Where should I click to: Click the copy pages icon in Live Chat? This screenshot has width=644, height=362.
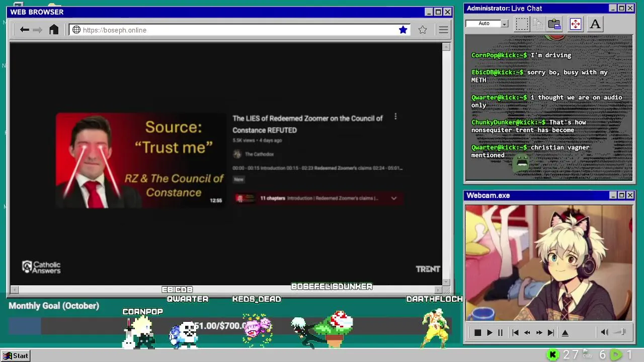coord(538,24)
